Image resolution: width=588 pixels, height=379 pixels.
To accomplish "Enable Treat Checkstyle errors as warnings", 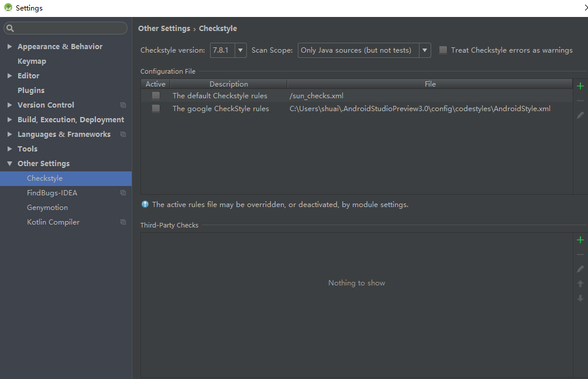I will click(443, 50).
